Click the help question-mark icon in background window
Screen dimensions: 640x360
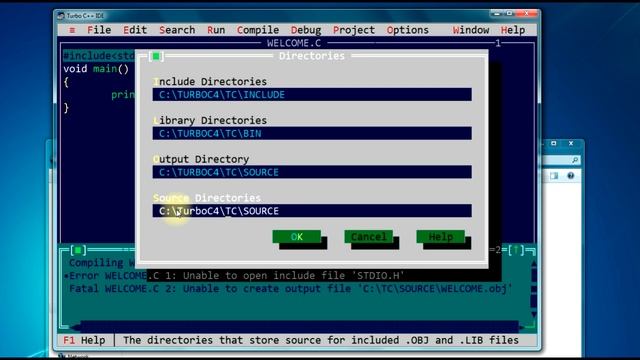point(571,176)
